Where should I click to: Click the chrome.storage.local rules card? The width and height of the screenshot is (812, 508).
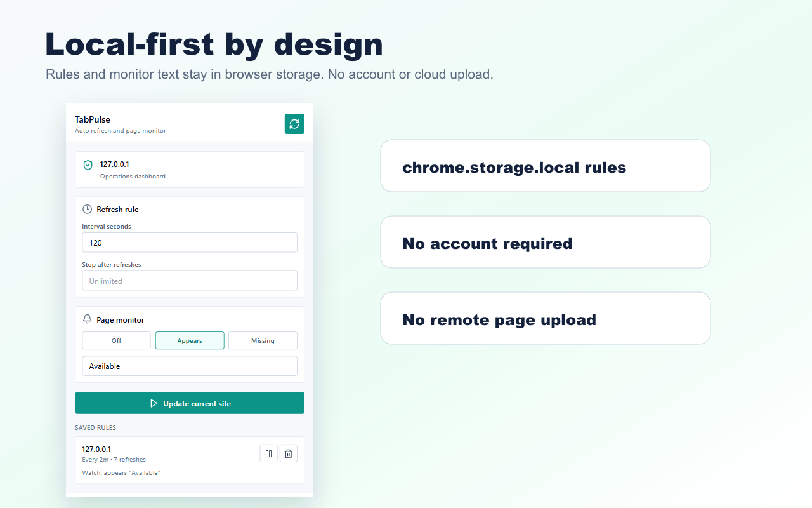(x=545, y=166)
